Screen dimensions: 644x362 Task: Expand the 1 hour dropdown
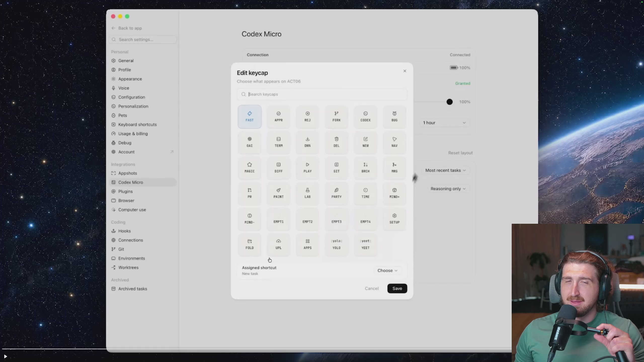pos(444,123)
